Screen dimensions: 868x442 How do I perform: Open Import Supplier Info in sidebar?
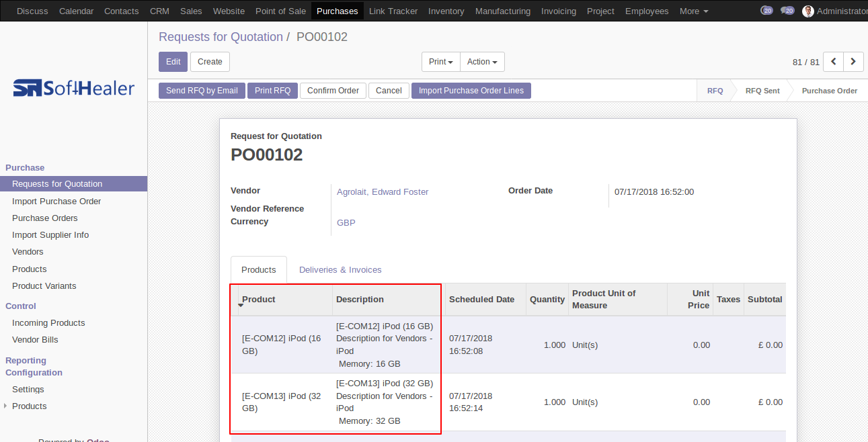[73, 235]
